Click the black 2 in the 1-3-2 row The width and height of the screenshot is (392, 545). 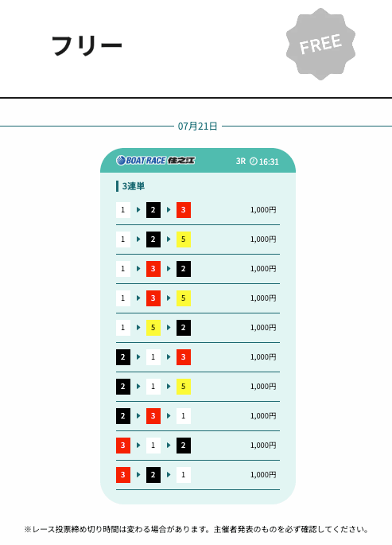click(x=184, y=269)
